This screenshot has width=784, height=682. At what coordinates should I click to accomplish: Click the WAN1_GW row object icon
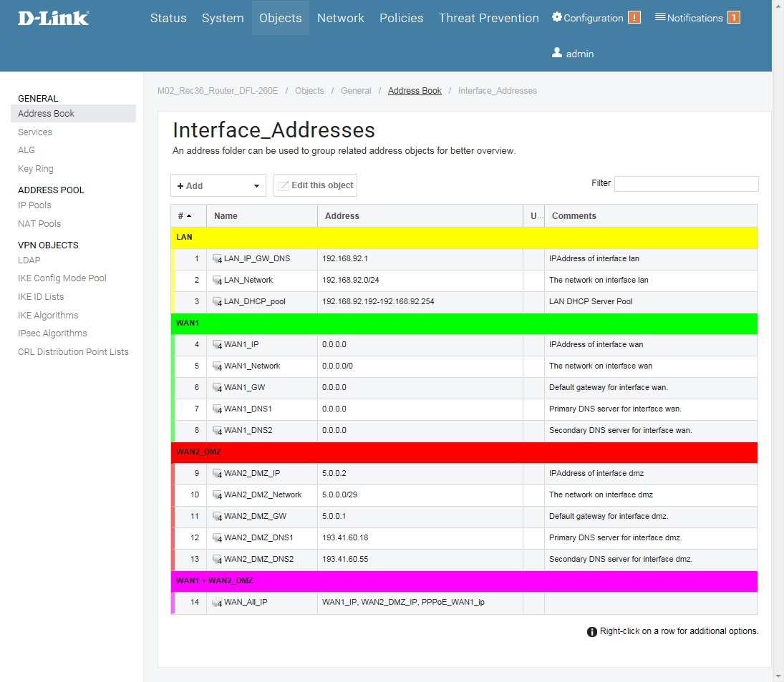218,388
